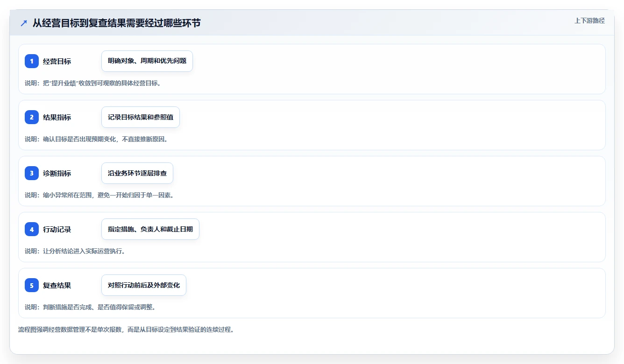The height and width of the screenshot is (364, 624).
Task: Click the step 1 number badge
Action: click(32, 61)
